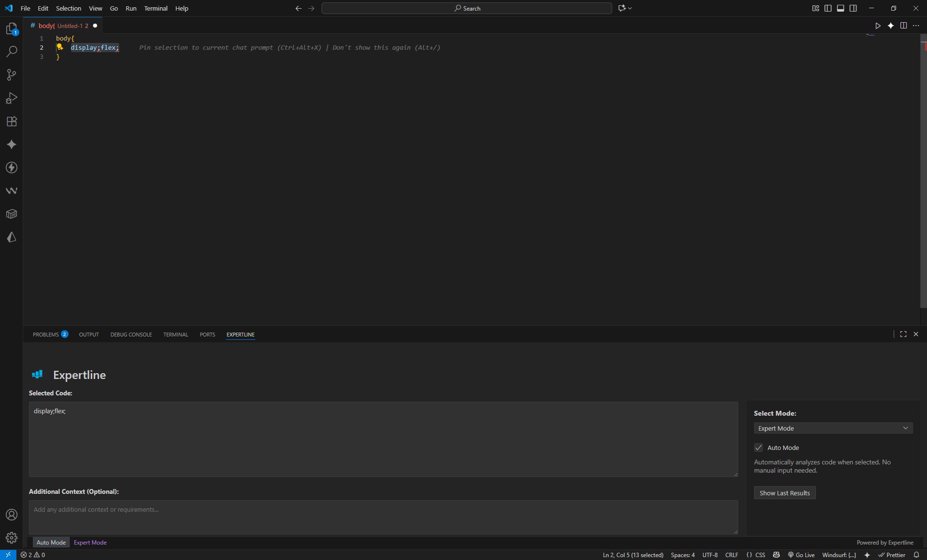Click into the Additional Context text field
Image resolution: width=927 pixels, height=560 pixels.
tap(383, 517)
